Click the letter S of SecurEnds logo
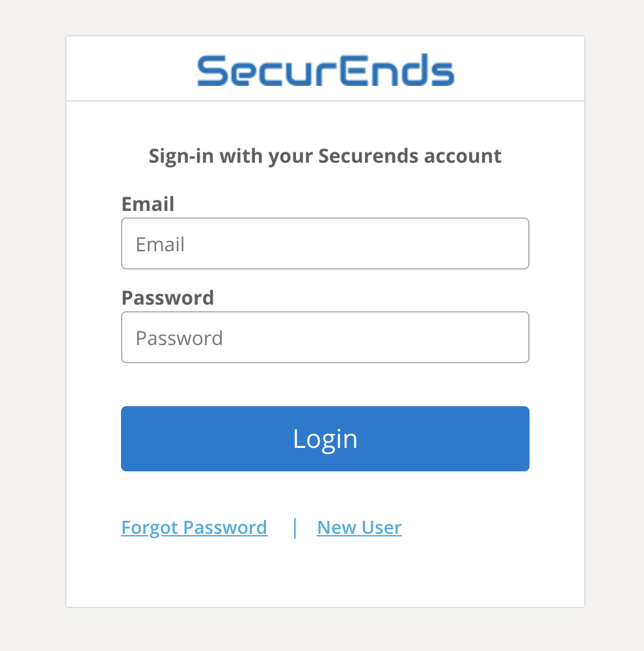This screenshot has width=644, height=651. pyautogui.click(x=211, y=72)
